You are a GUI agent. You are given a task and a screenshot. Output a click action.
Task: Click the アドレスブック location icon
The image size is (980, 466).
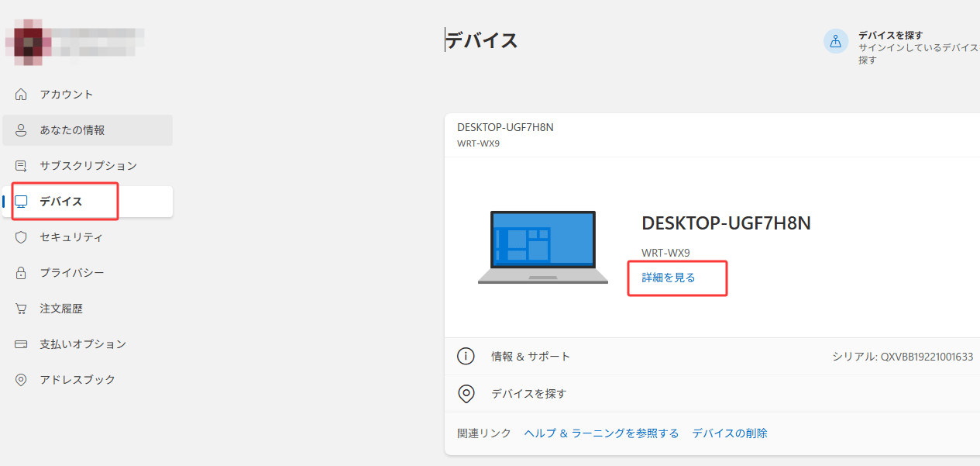pyautogui.click(x=21, y=379)
